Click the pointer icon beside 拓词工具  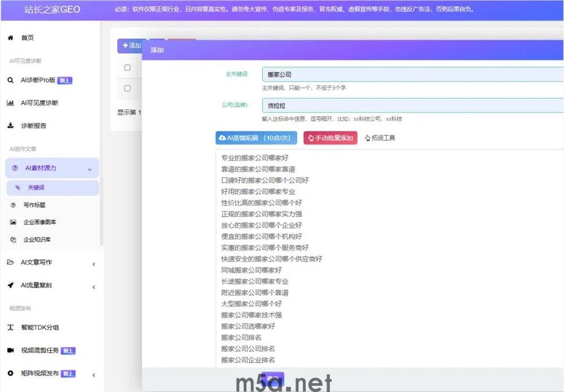pyautogui.click(x=367, y=138)
